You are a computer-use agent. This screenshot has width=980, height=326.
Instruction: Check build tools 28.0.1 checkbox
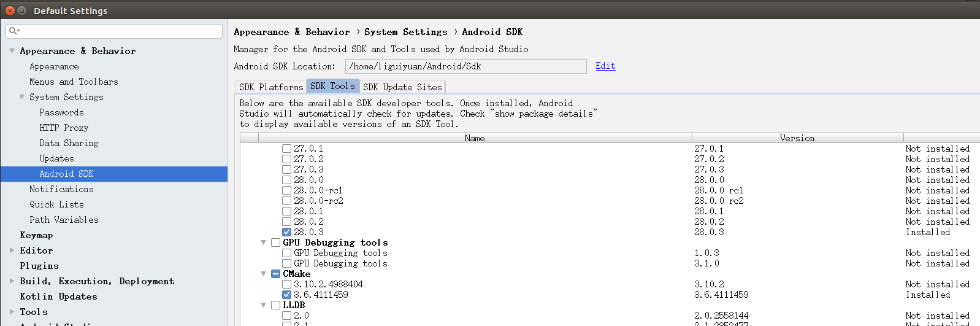coord(286,211)
